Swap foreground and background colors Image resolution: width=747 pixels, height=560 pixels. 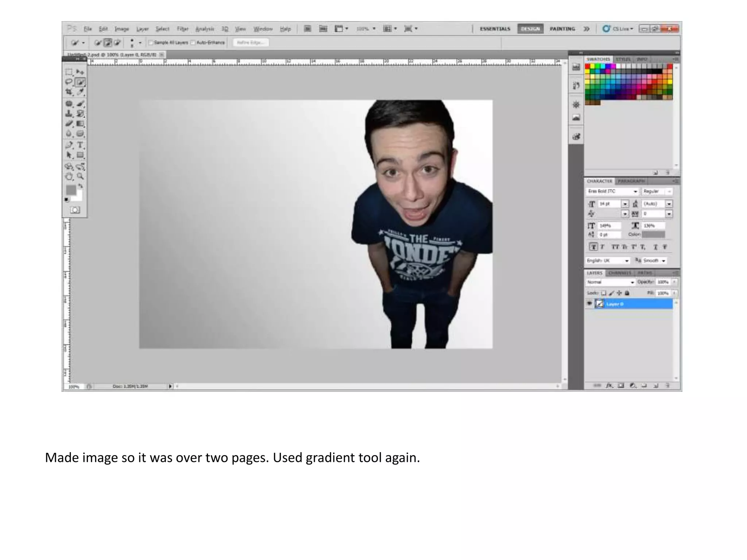(x=81, y=186)
